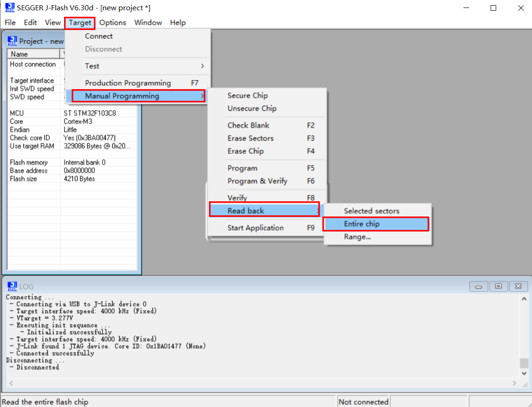Select Program F5 menu entry
Viewport: 532px width, 407px height.
(266, 168)
